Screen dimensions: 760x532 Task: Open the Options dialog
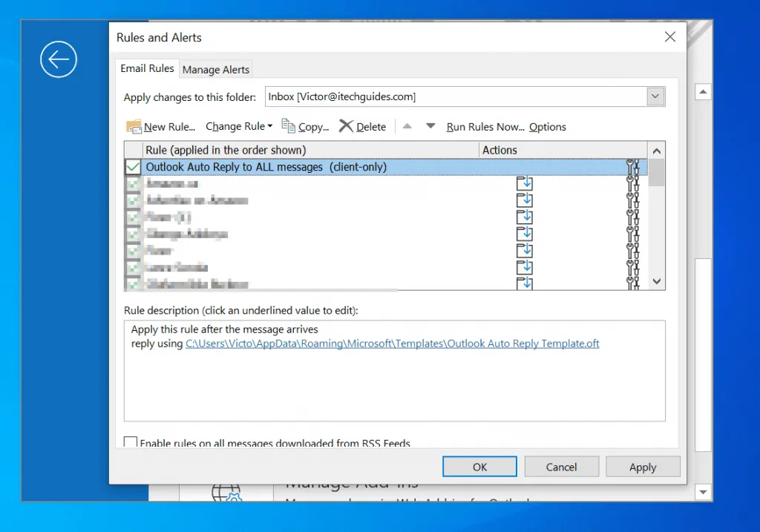click(x=547, y=126)
